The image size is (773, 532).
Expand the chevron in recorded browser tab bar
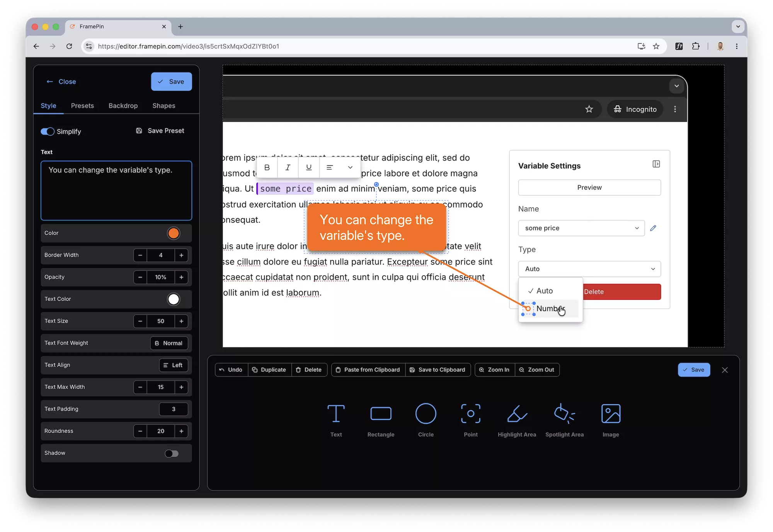pos(676,86)
